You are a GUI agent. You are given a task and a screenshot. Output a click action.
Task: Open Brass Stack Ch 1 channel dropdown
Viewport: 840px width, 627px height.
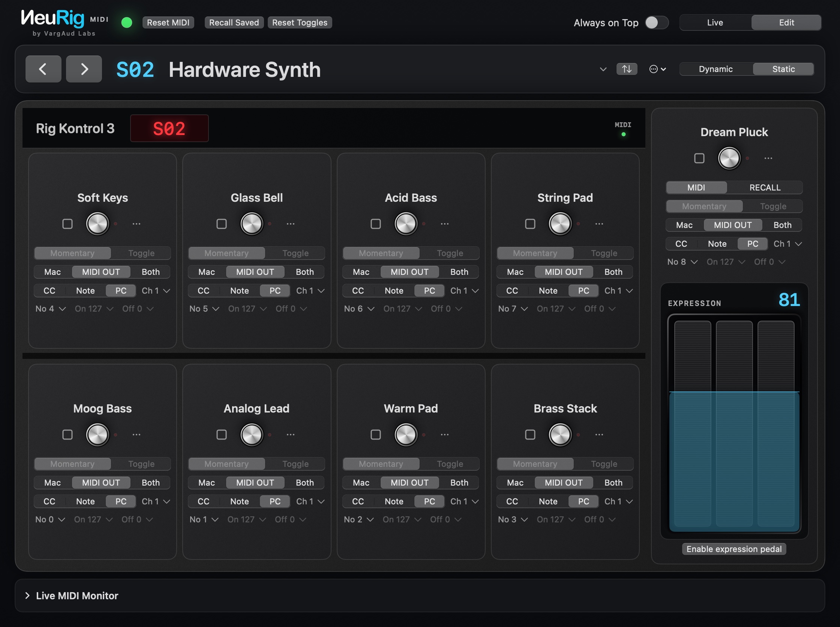click(x=619, y=501)
